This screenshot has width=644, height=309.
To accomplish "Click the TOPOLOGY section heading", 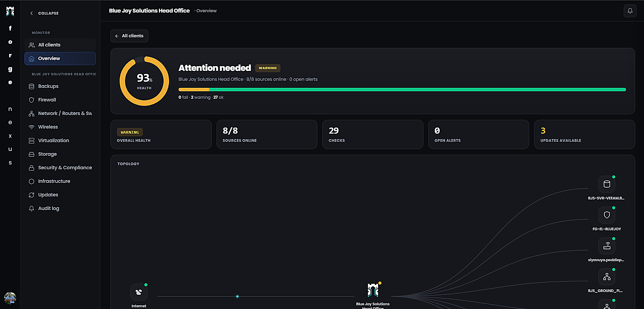I will tap(128, 164).
